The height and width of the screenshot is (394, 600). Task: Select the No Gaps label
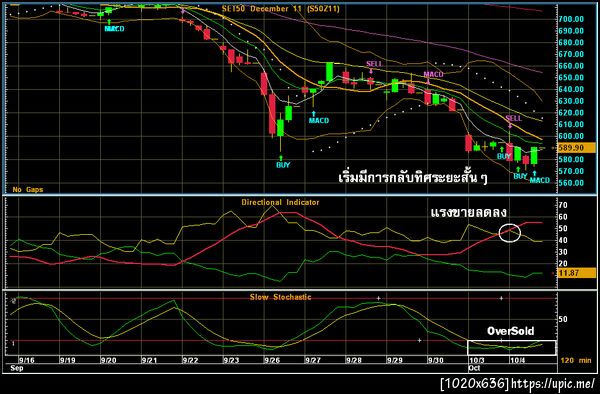(x=28, y=189)
